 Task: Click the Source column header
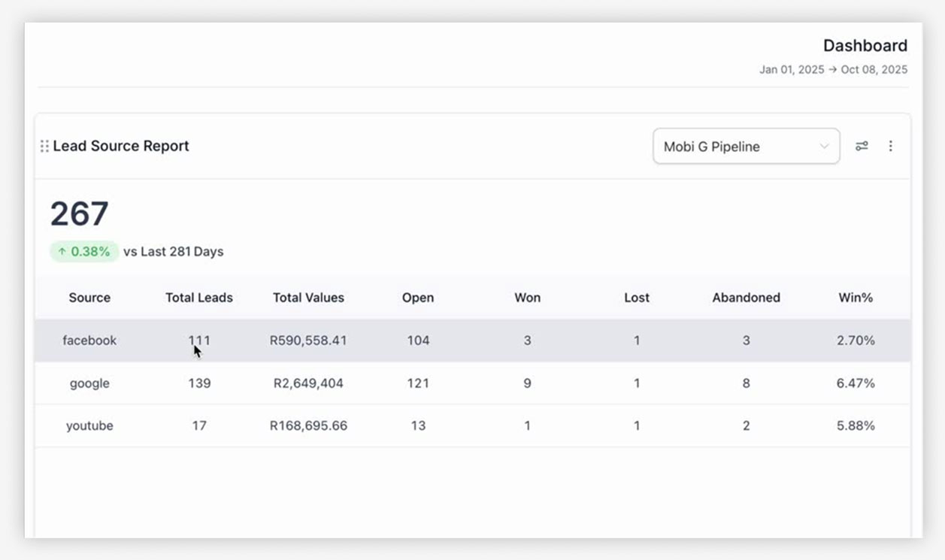(x=89, y=298)
